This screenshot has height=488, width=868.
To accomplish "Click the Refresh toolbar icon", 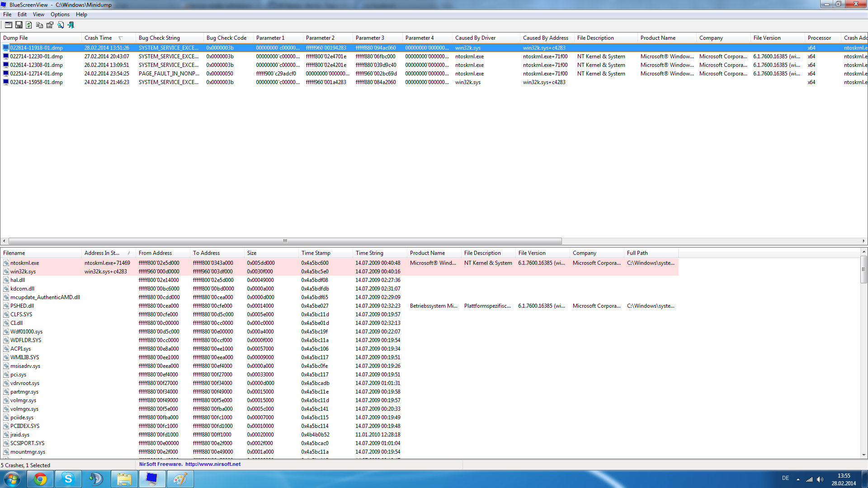I will click(29, 25).
